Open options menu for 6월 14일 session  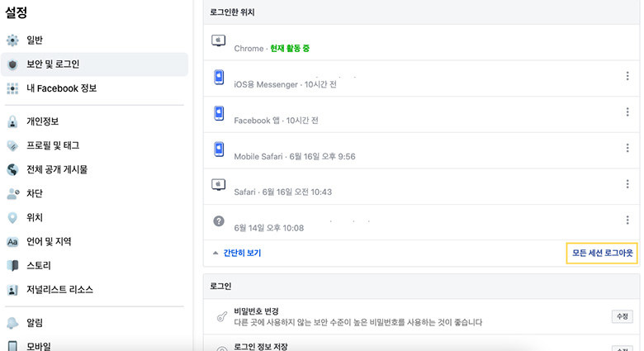(627, 221)
